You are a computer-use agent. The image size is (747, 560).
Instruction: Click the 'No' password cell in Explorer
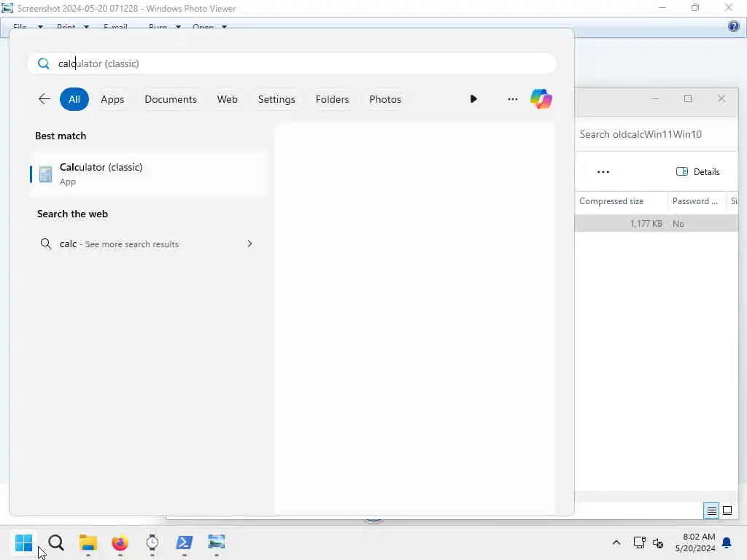pyautogui.click(x=678, y=223)
